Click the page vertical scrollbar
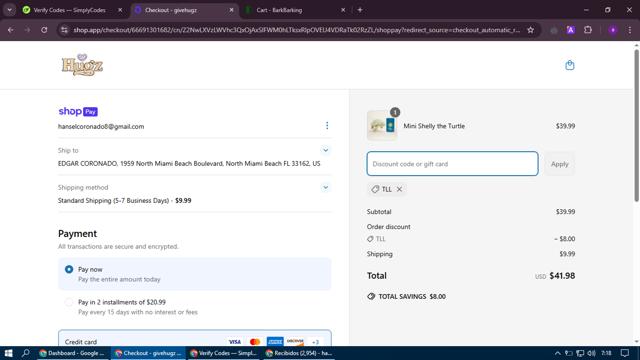The image size is (640, 360). (636, 125)
